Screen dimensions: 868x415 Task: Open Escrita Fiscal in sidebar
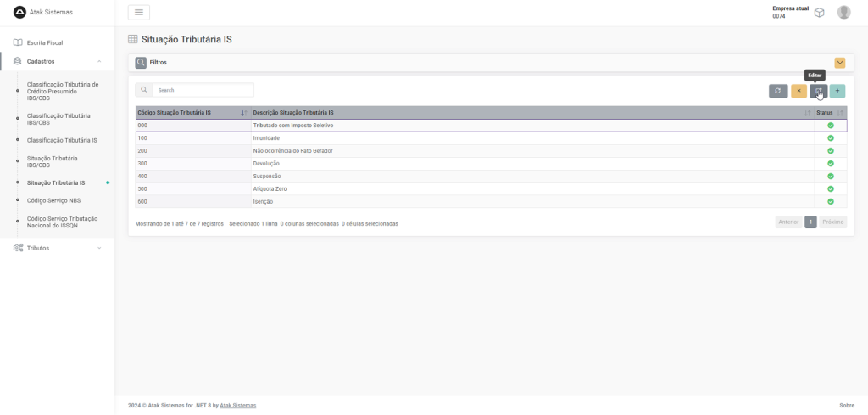pos(45,42)
